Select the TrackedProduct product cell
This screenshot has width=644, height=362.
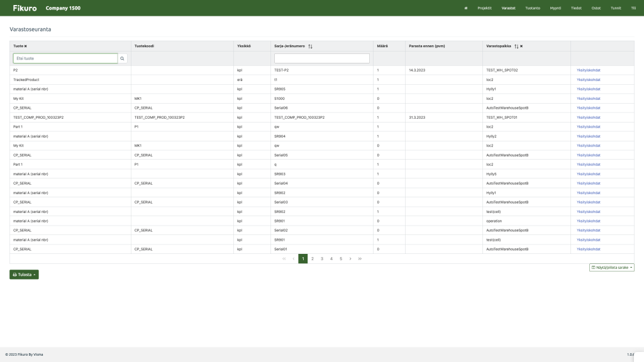click(x=26, y=80)
